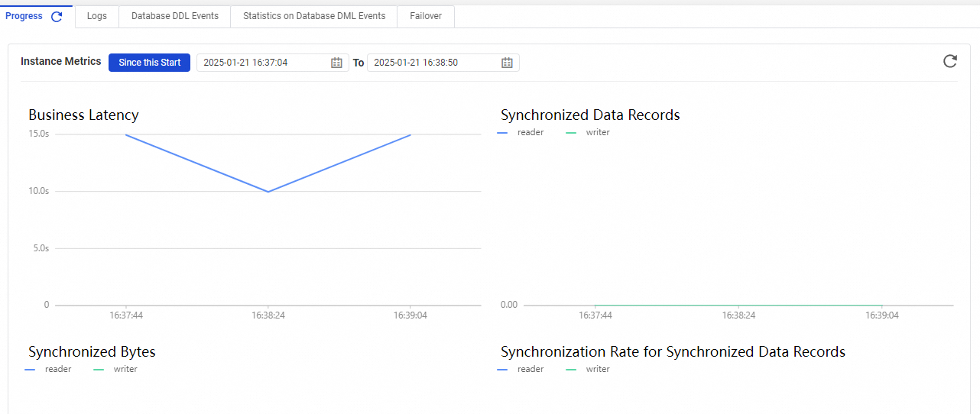Screen dimensions: 980x414
Task: Toggle reader series in Synchronization Rate chart
Action: [522, 369]
